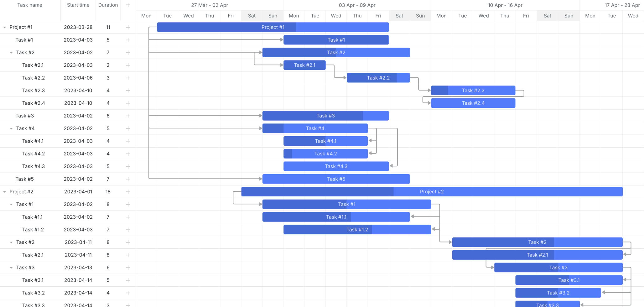This screenshot has height=307, width=644.
Task: Add a subtask via Project #1 row plus icon
Action: point(128,27)
